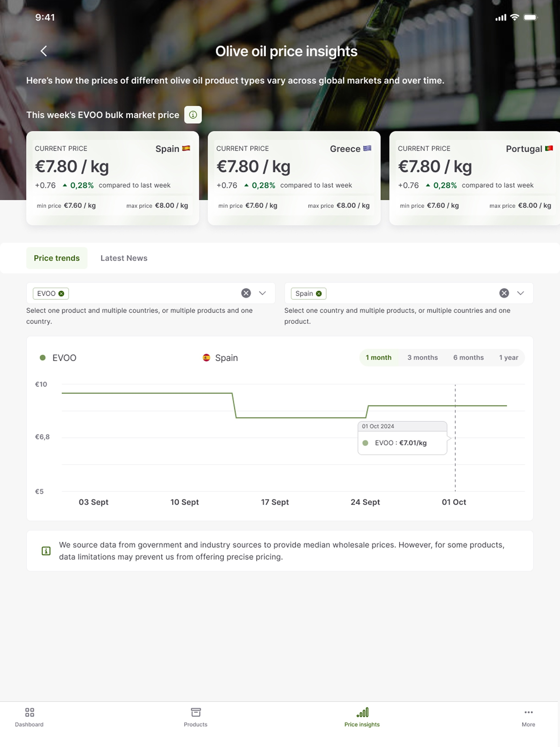This screenshot has height=747, width=560.
Task: Click the green EVOO legend dot
Action: [x=43, y=358]
